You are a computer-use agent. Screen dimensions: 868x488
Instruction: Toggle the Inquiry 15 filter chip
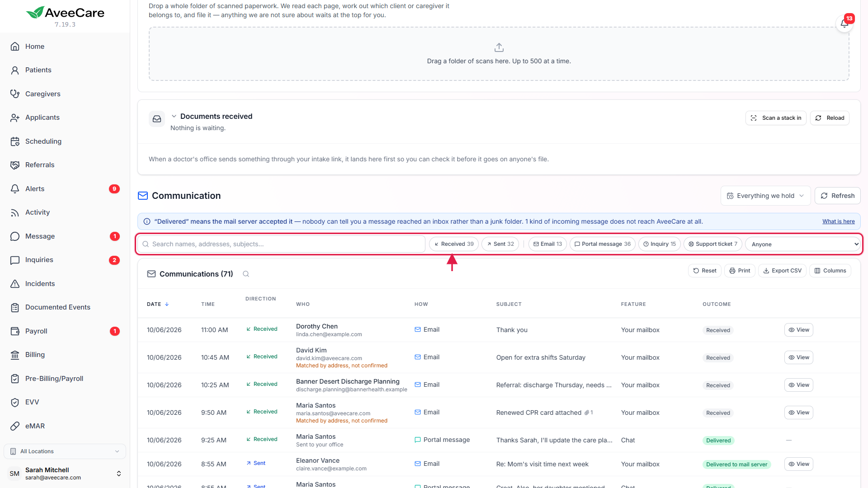660,244
